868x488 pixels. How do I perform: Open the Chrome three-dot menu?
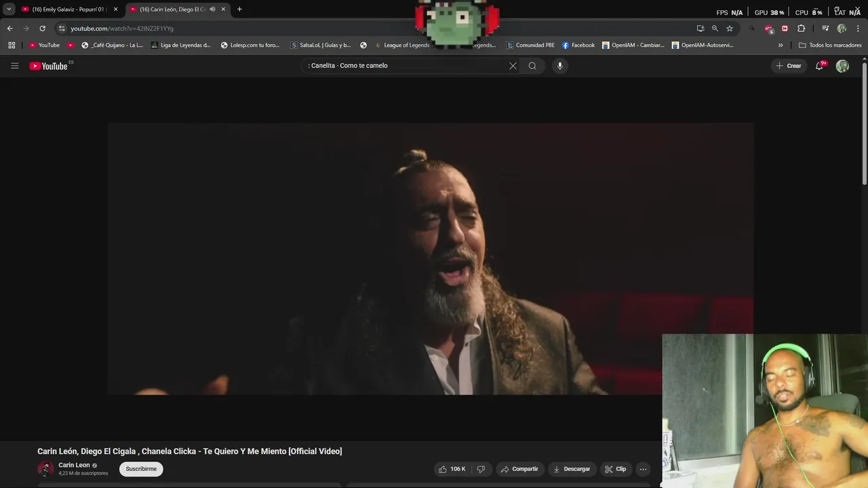tap(859, 28)
